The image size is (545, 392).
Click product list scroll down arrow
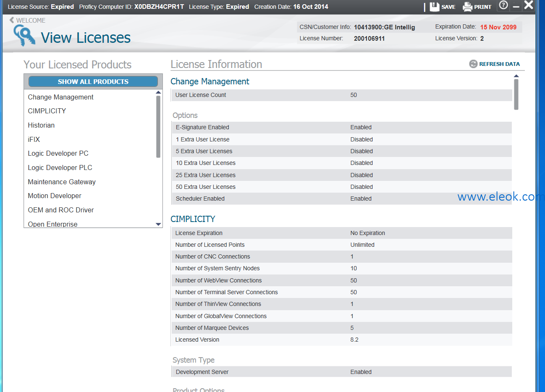(158, 224)
